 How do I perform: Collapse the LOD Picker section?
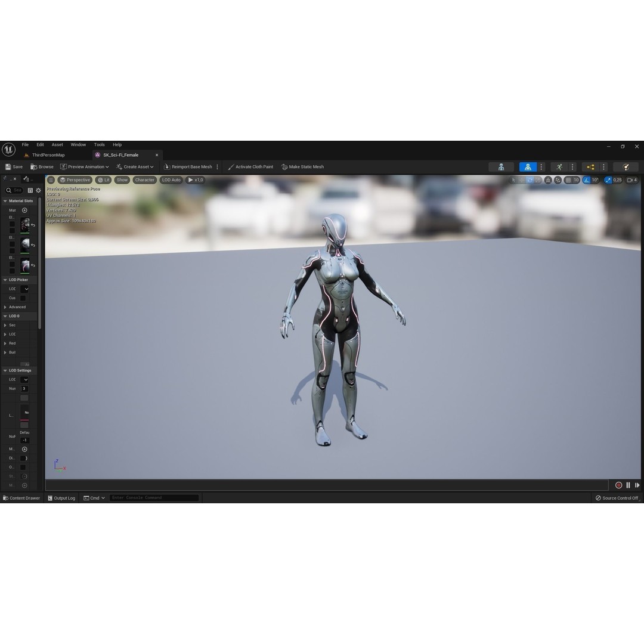coord(5,280)
